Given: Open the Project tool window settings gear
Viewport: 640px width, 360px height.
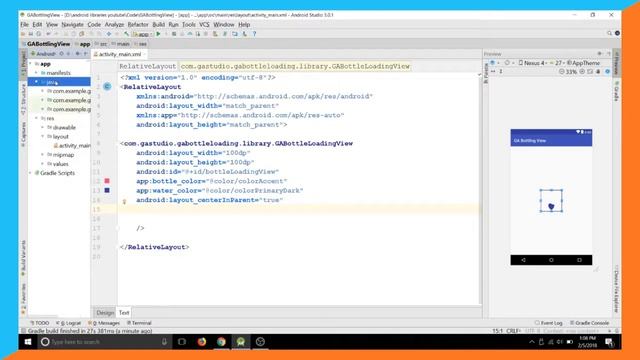Looking at the screenshot, I should 78,53.
